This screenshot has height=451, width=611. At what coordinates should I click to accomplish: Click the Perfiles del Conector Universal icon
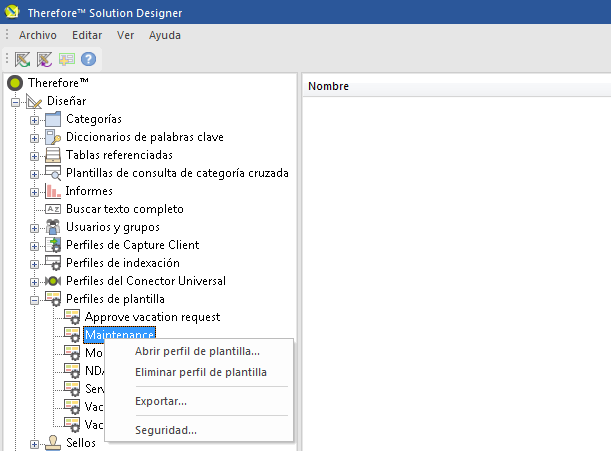click(x=53, y=281)
